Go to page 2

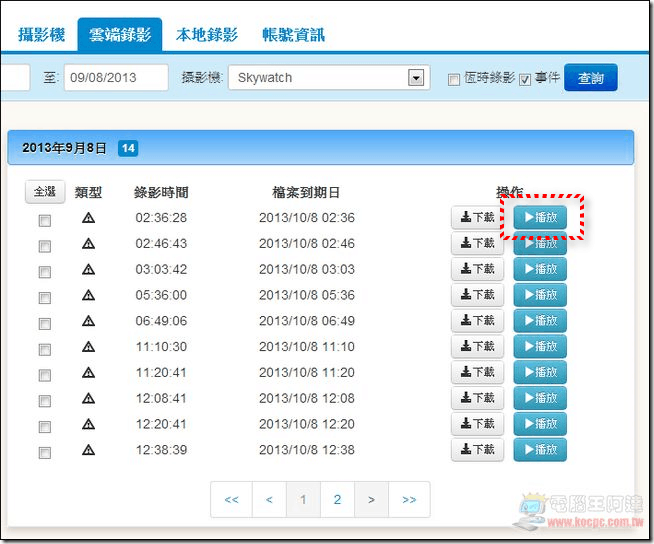tap(337, 499)
